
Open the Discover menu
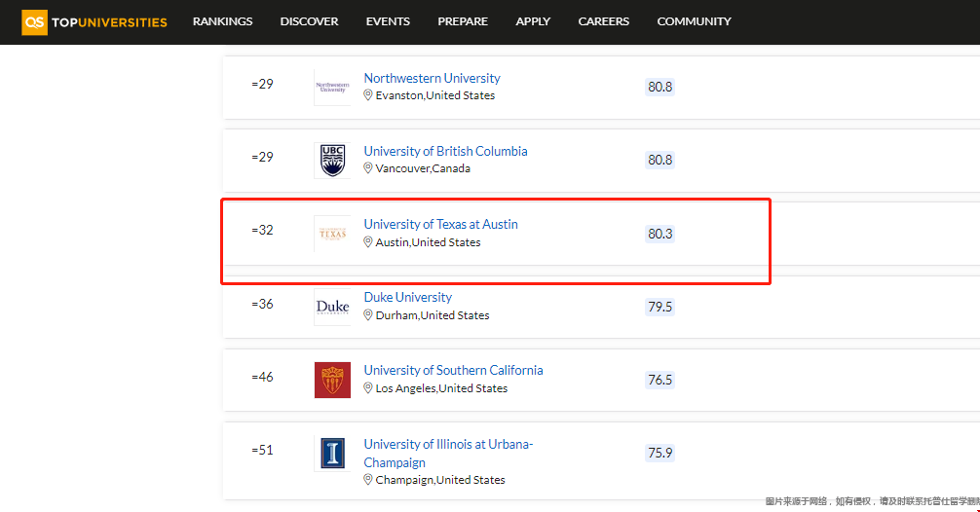[309, 21]
